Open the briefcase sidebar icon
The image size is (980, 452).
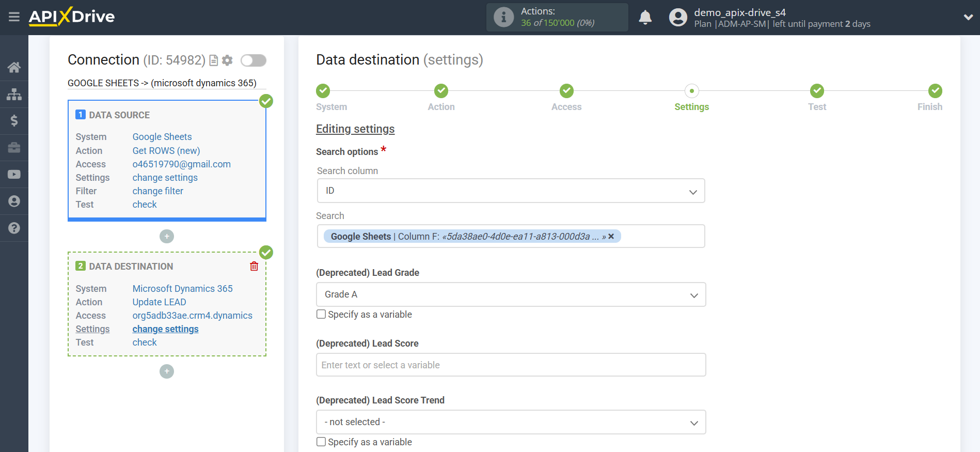tap(14, 148)
